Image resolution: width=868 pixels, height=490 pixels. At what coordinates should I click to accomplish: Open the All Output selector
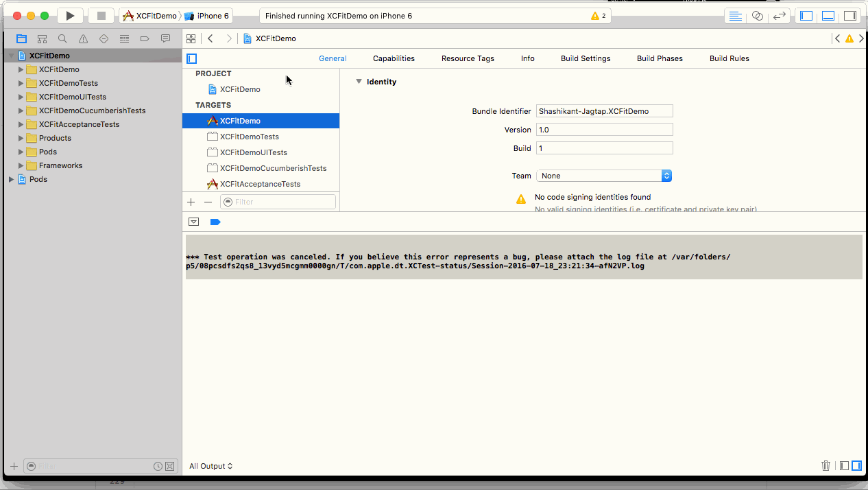[211, 466]
